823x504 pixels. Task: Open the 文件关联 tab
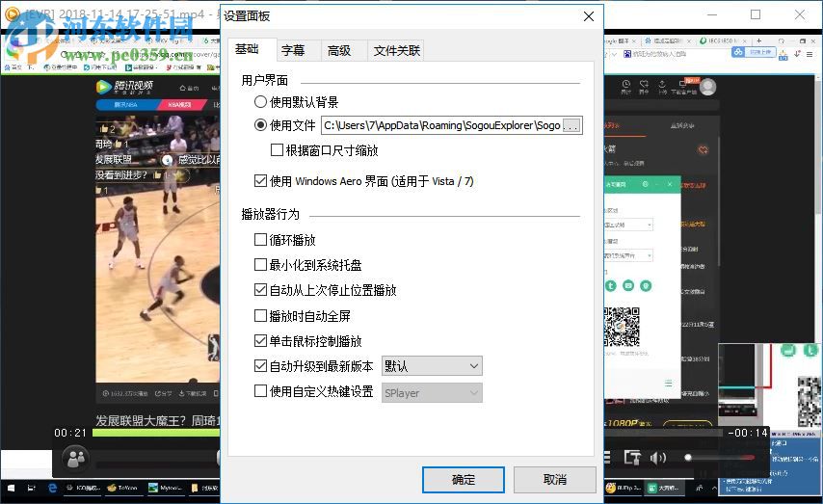pos(396,50)
